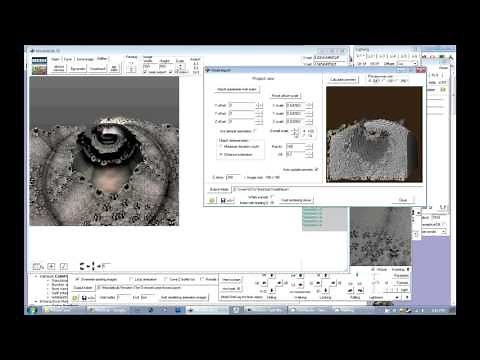Click X offset spinner in Voxelstack
This screenshot has width=480, height=360.
pyautogui.click(x=259, y=105)
